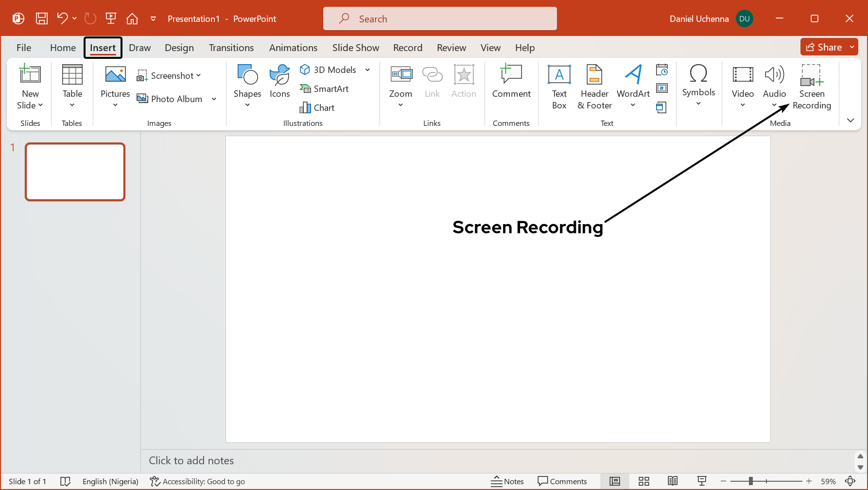Select the slide 1 thumbnail
Viewport: 868px width, 490px height.
(x=75, y=172)
